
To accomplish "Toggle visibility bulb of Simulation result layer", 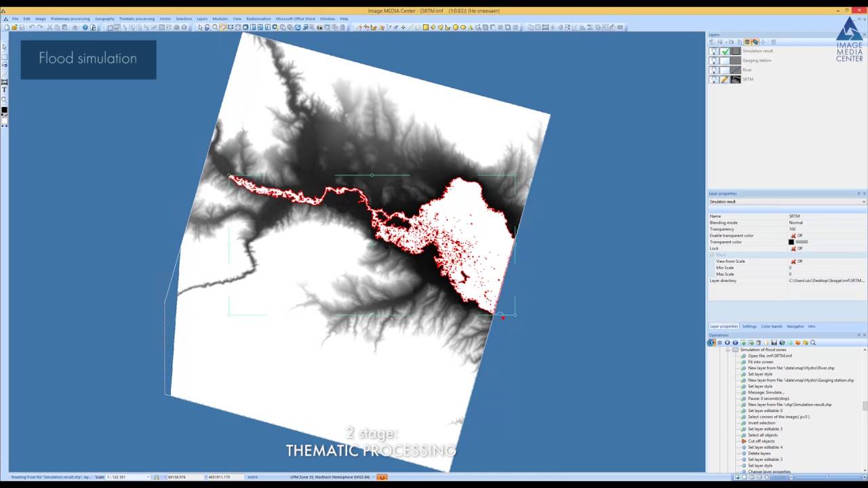I will tap(713, 51).
